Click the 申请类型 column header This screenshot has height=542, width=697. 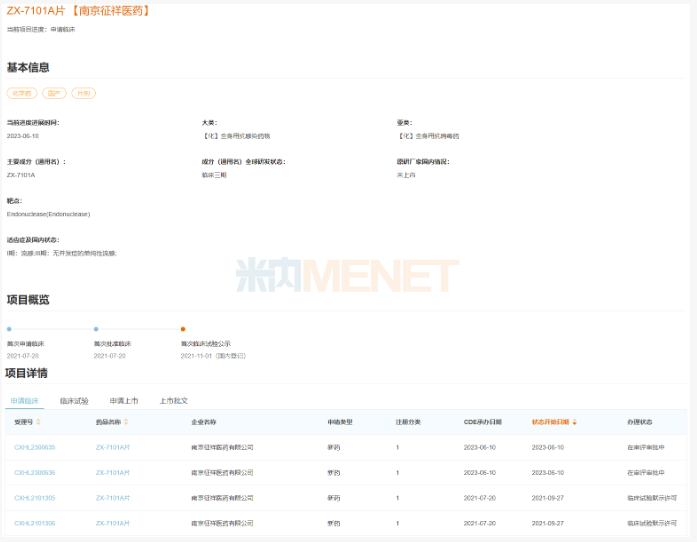point(340,422)
